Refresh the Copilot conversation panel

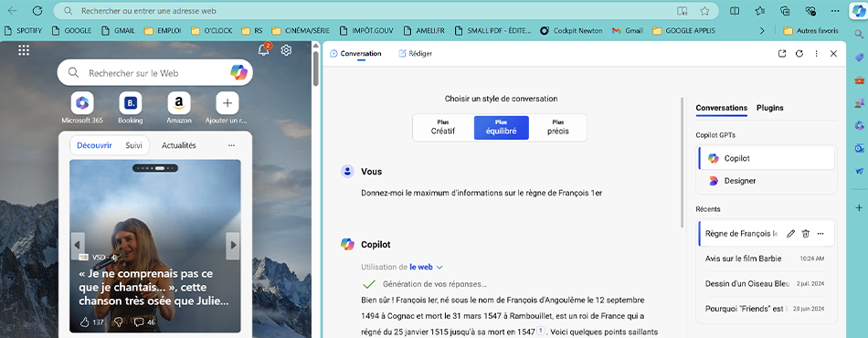[799, 54]
